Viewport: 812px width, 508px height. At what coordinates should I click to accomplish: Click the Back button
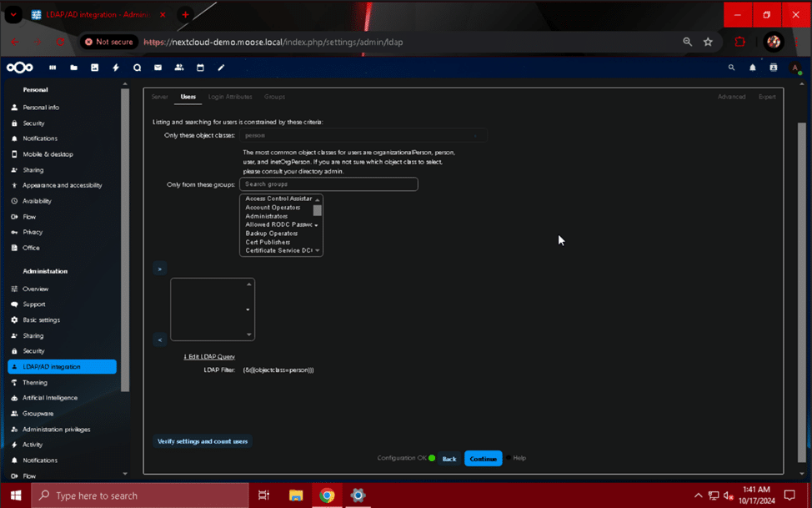point(449,459)
